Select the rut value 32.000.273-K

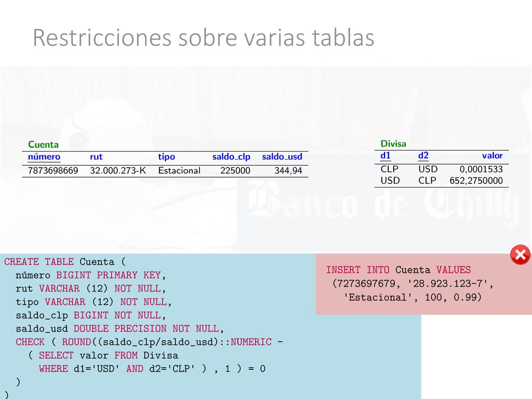point(118,170)
